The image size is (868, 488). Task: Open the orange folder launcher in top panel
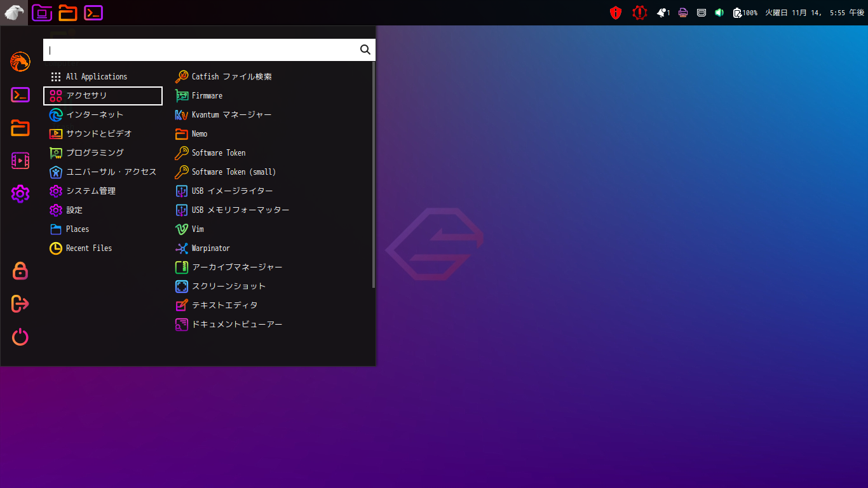tap(67, 13)
